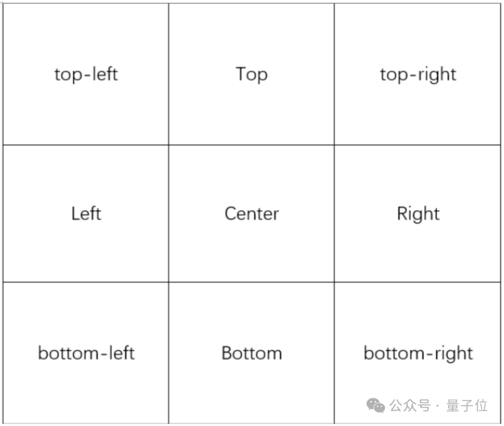This screenshot has height=426, width=504.
Task: Select the Top cell text
Action: click(252, 75)
